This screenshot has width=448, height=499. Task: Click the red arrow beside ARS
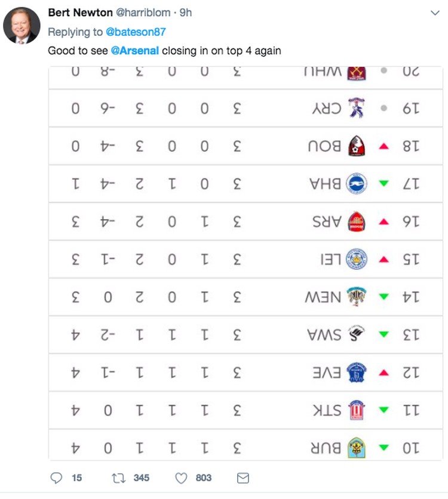click(384, 221)
